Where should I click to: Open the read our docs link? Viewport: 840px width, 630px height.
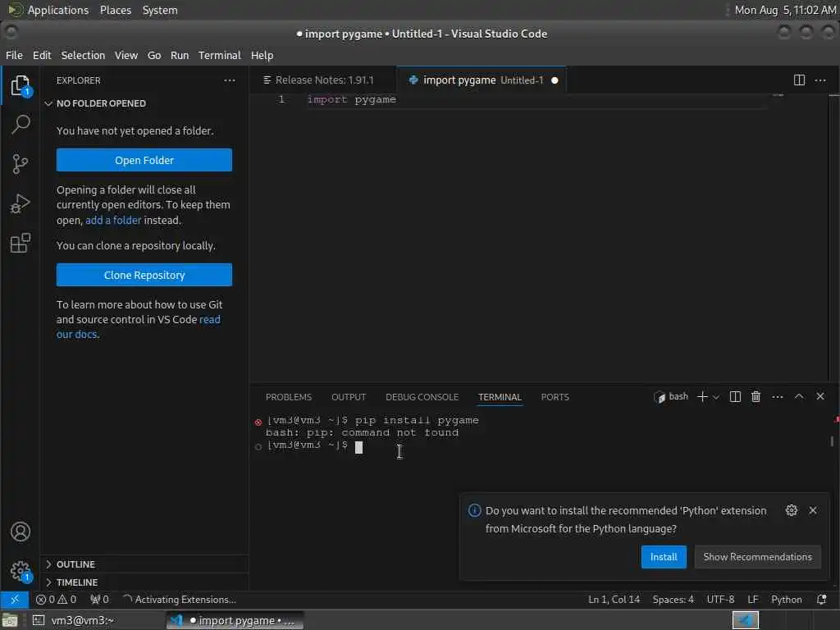[x=138, y=326]
